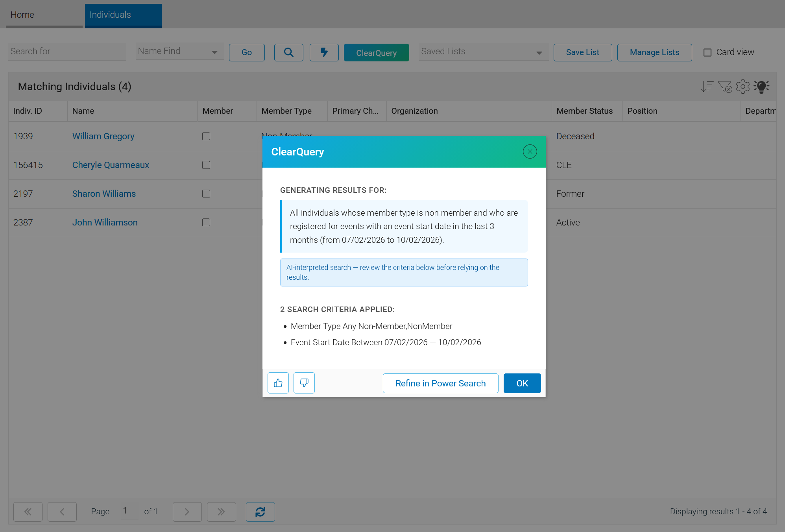Click Refine in Power Search
Screen dimensions: 785x532
(441, 383)
